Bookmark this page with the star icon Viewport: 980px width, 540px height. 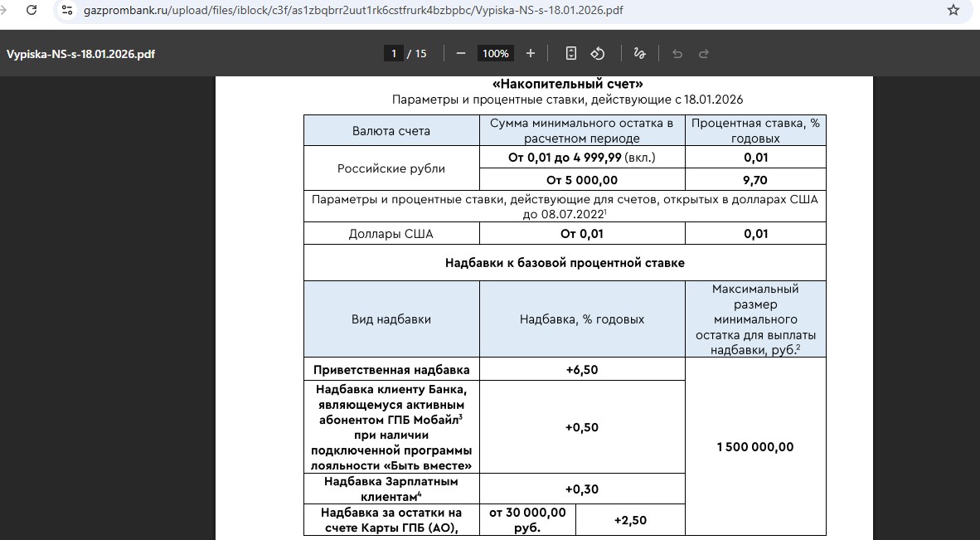[953, 11]
